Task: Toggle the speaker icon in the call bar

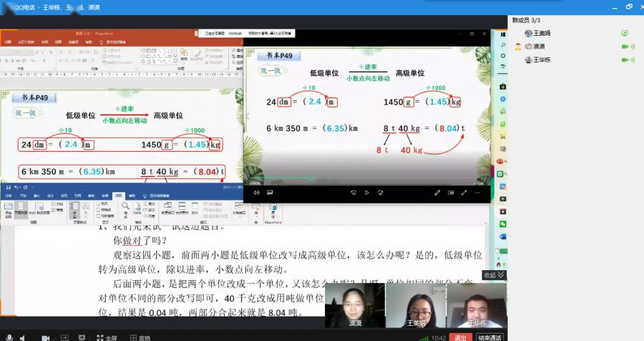Action: click(x=23, y=337)
